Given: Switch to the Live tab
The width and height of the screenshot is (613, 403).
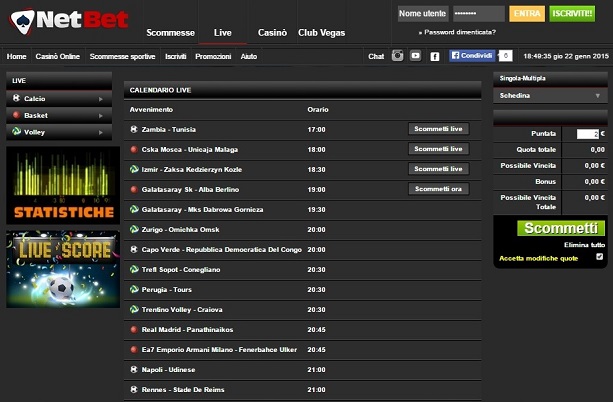Looking at the screenshot, I should [x=222, y=33].
